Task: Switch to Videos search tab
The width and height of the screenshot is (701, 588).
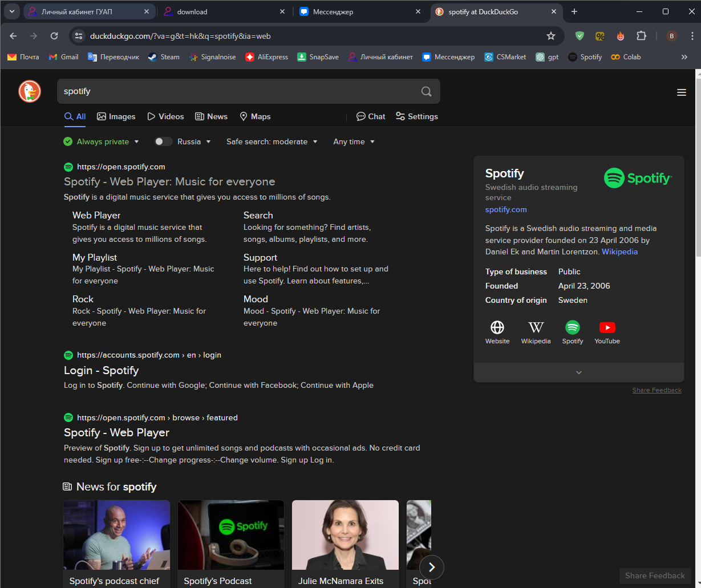Action: coord(165,116)
